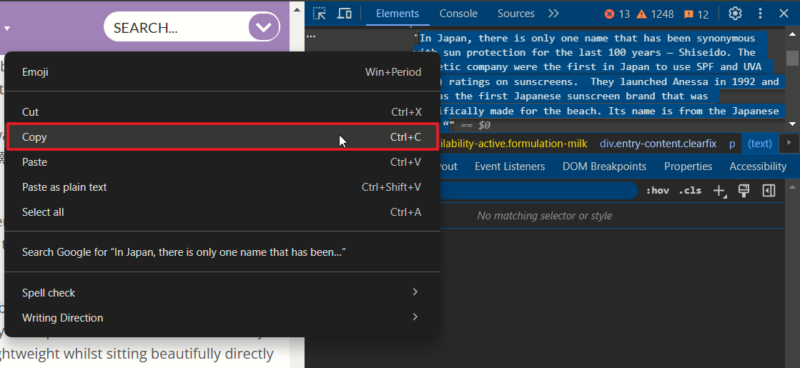The image size is (800, 368).
Task: Add a new style rule plus icon
Action: tap(719, 191)
